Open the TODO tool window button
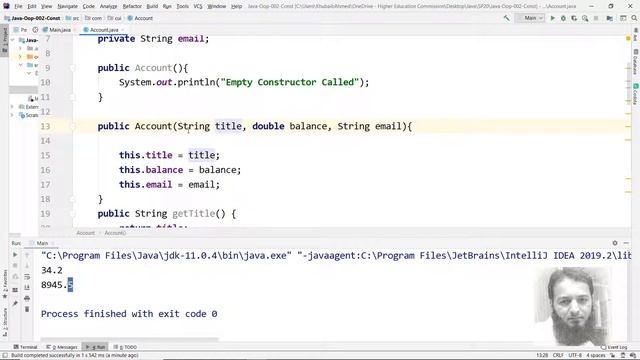The height and width of the screenshot is (360, 640). [125, 347]
